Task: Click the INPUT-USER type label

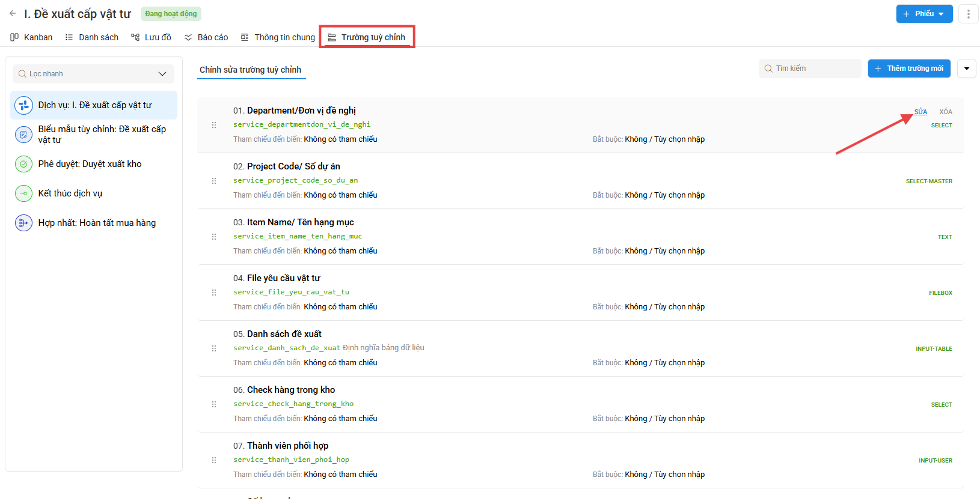Action: coord(936,461)
